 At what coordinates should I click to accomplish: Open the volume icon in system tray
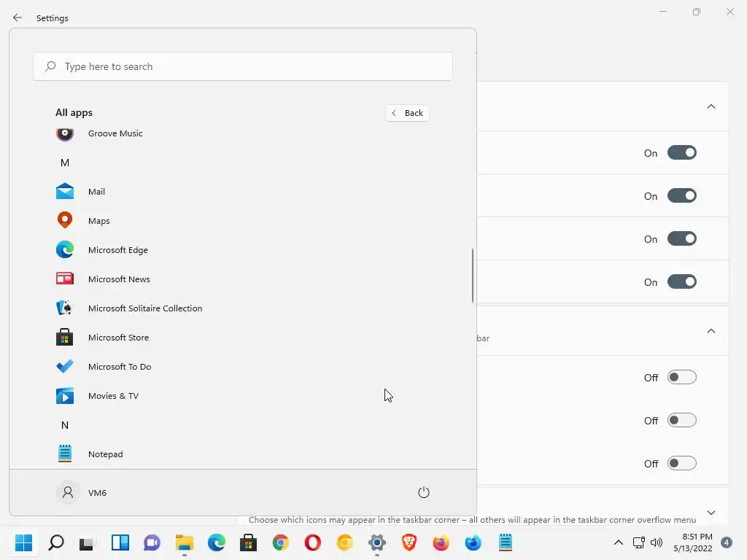pos(657,542)
